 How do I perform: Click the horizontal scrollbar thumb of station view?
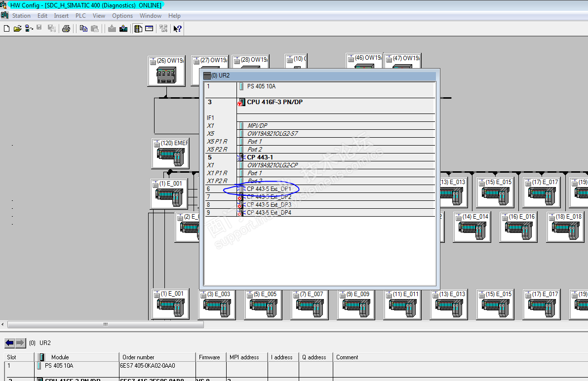(105, 324)
